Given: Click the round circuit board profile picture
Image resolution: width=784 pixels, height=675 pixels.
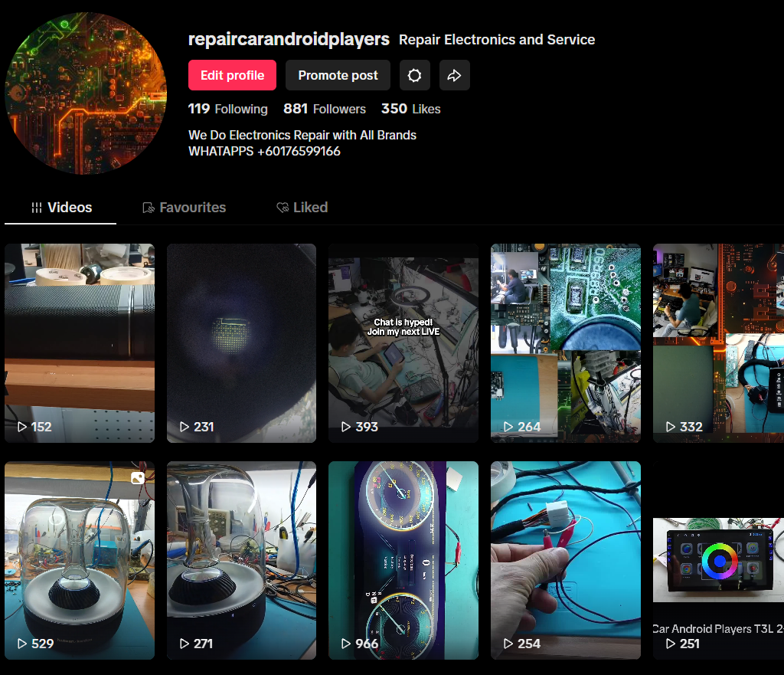Looking at the screenshot, I should [86, 93].
